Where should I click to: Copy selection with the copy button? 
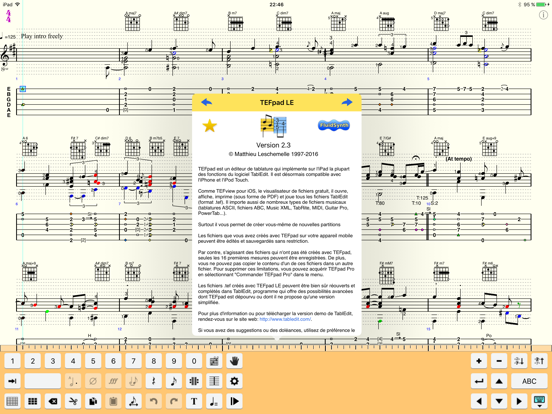(93, 401)
